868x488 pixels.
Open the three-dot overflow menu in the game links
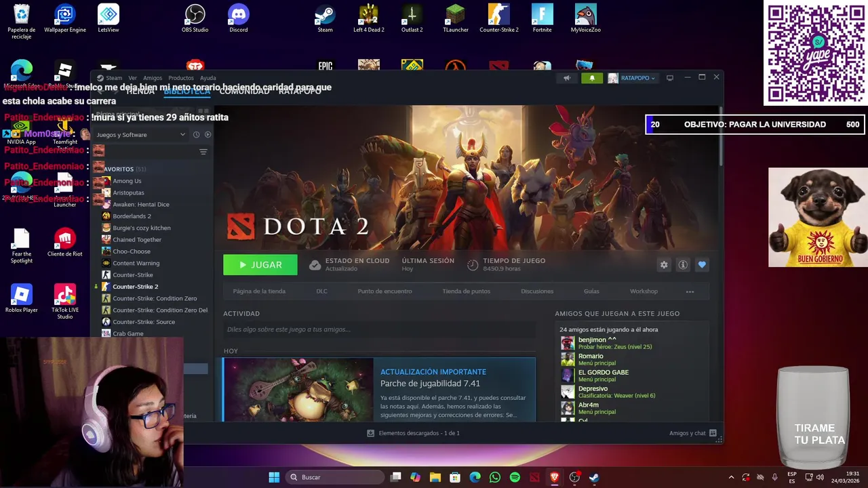pos(690,291)
